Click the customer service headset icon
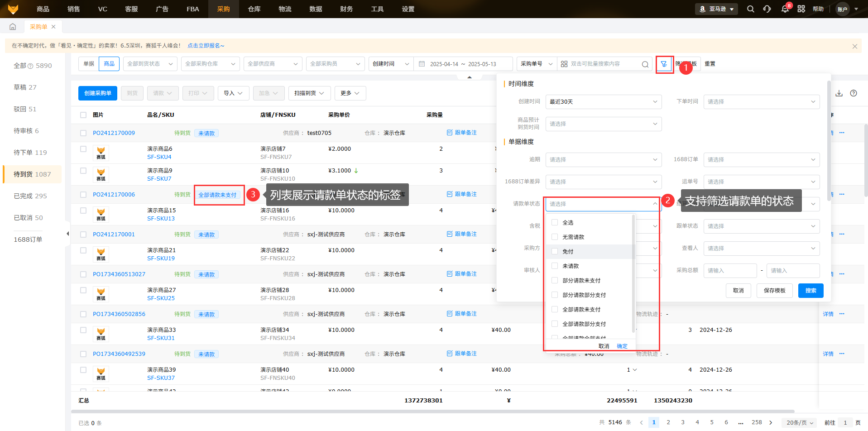 coord(767,9)
